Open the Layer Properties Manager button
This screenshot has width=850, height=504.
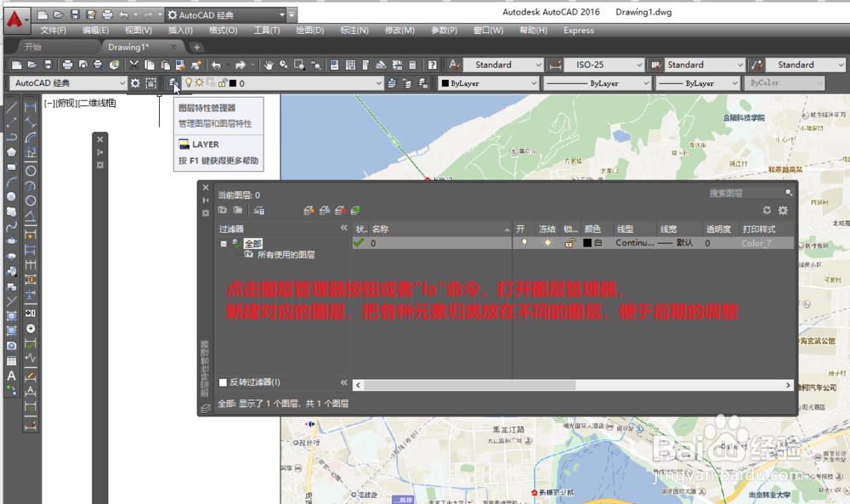pyautogui.click(x=173, y=83)
